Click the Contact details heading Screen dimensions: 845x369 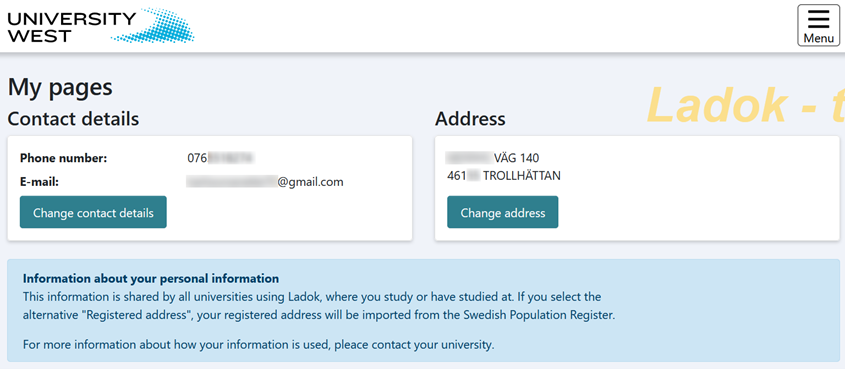point(73,119)
